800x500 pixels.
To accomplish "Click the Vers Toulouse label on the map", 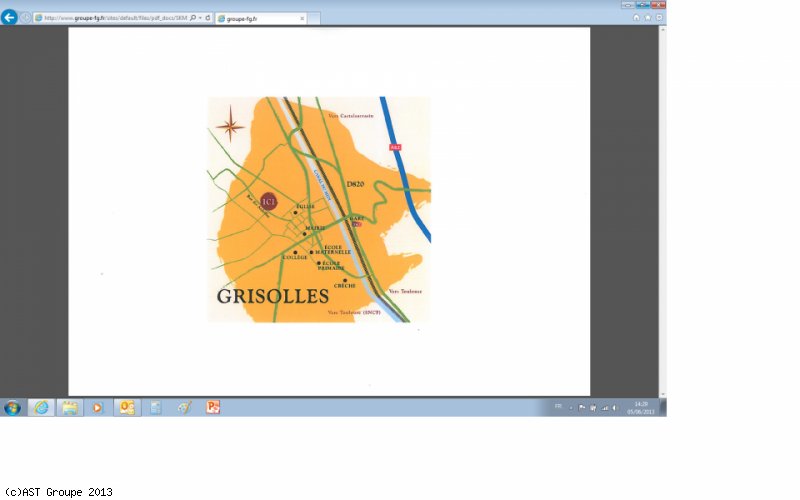I will tap(405, 291).
